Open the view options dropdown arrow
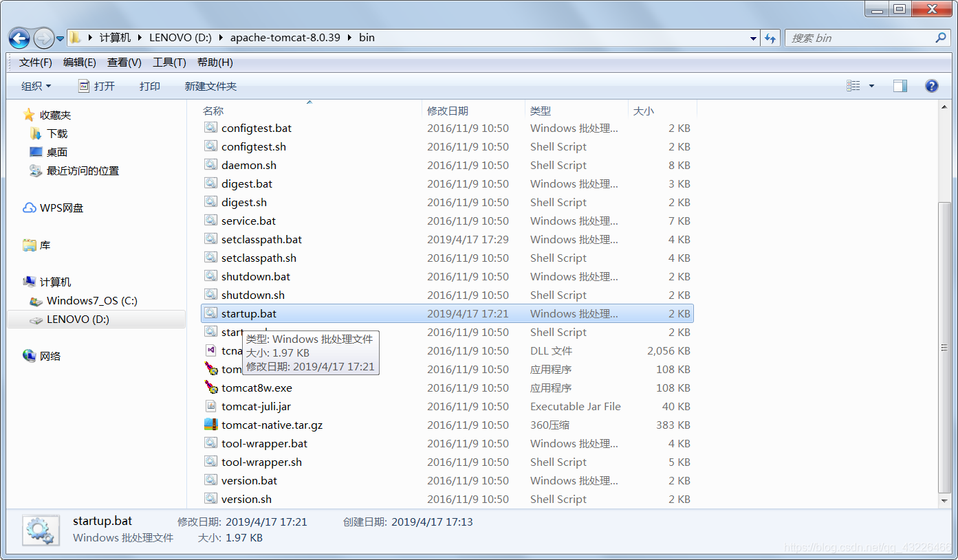The width and height of the screenshot is (958, 560). [871, 86]
